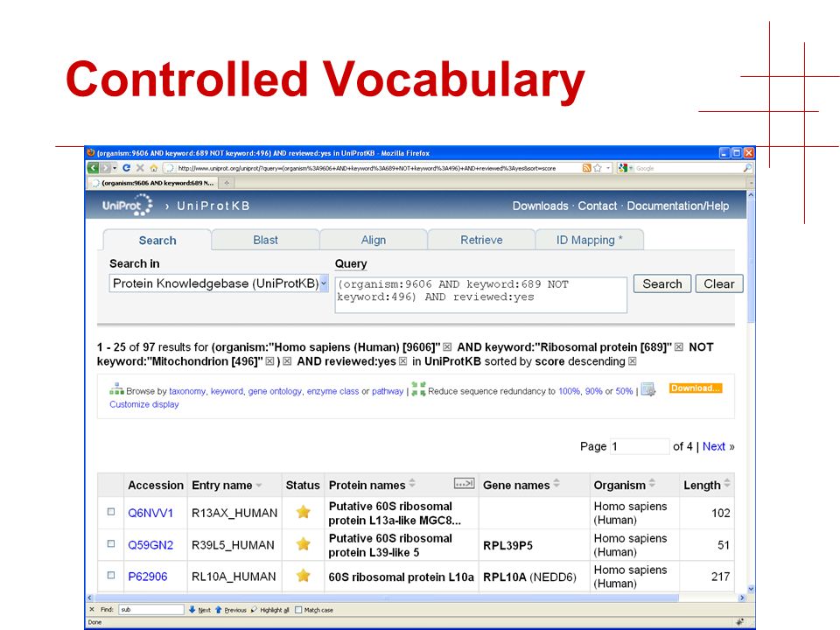
Task: Click the reviewed star icon for R39L5_HUMAN
Action: [x=304, y=544]
